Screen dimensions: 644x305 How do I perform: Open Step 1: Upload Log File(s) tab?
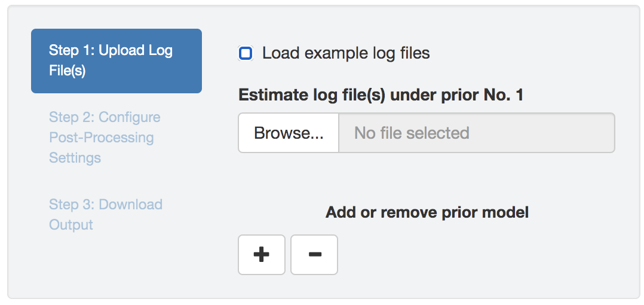pos(116,61)
